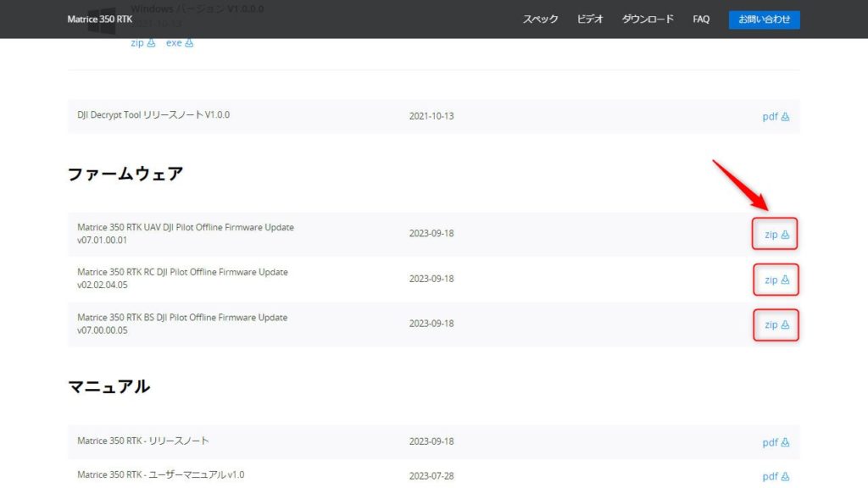868x488 pixels.
Task: Click the お問い合わせ button
Action: point(764,18)
